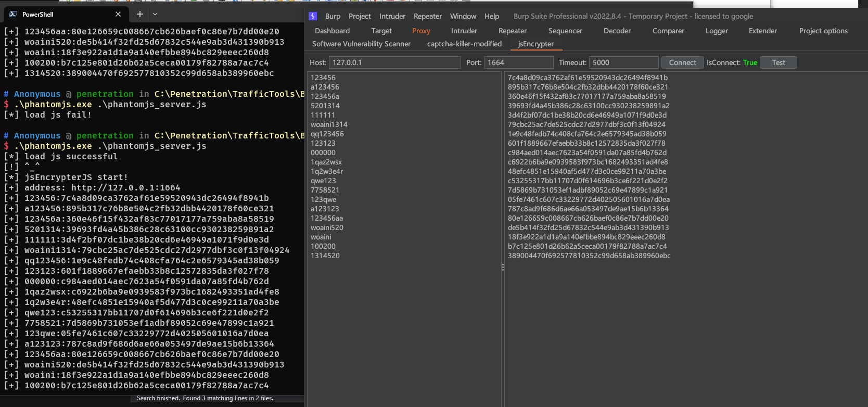The height and width of the screenshot is (407, 868).
Task: Click terminal line starting '000000:c984aed014aec'
Action: coord(136,281)
